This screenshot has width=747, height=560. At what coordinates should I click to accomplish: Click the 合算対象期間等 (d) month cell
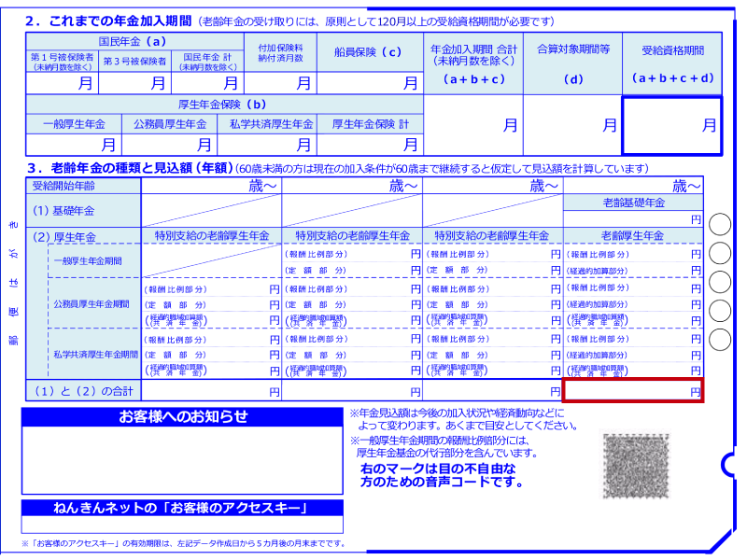pyautogui.click(x=572, y=124)
